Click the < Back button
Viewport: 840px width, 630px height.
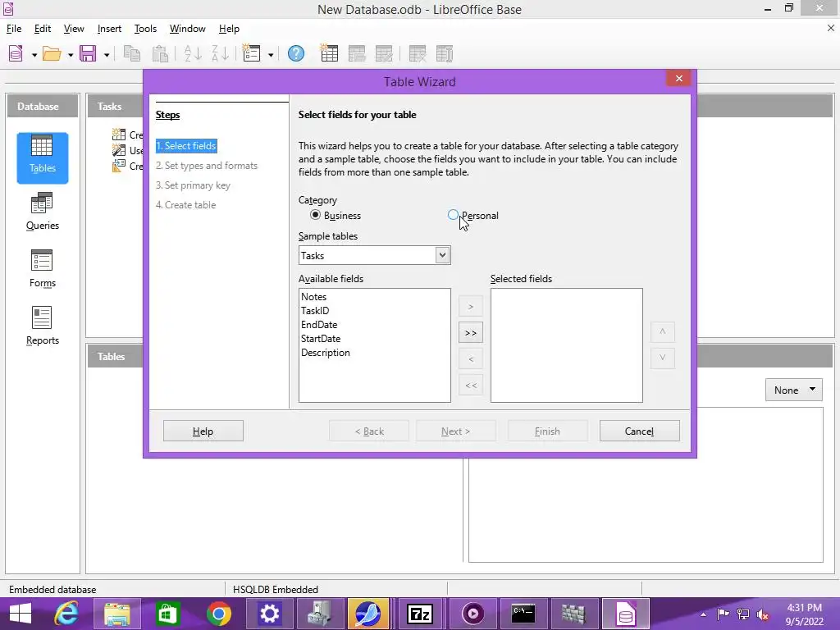[x=369, y=431]
